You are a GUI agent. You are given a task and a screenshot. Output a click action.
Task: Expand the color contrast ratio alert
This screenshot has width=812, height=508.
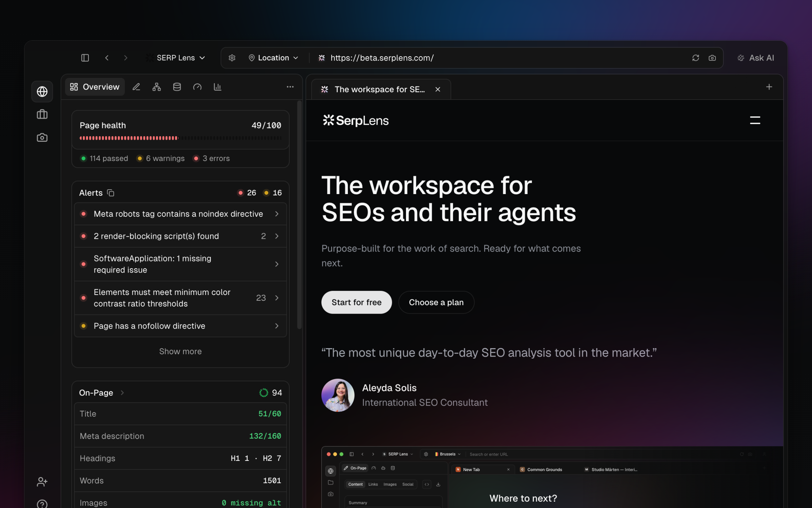tap(180, 298)
